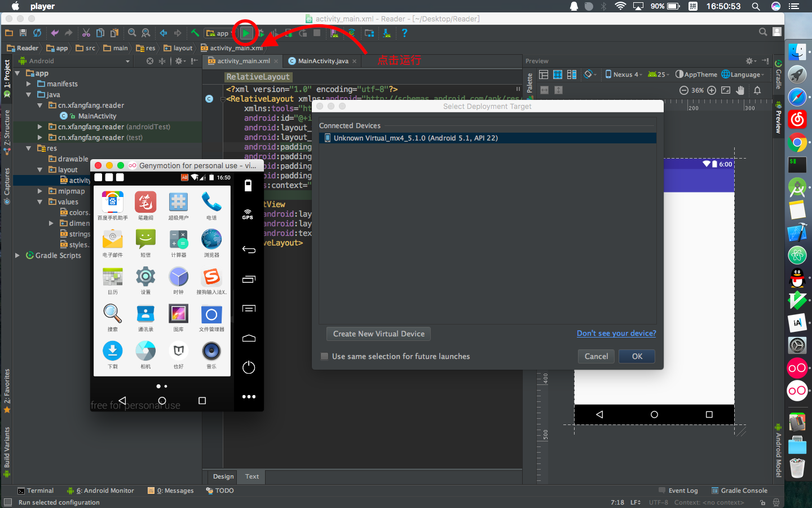Open the Settings gear app in the emulator
This screenshot has height=508, width=812.
145,277
